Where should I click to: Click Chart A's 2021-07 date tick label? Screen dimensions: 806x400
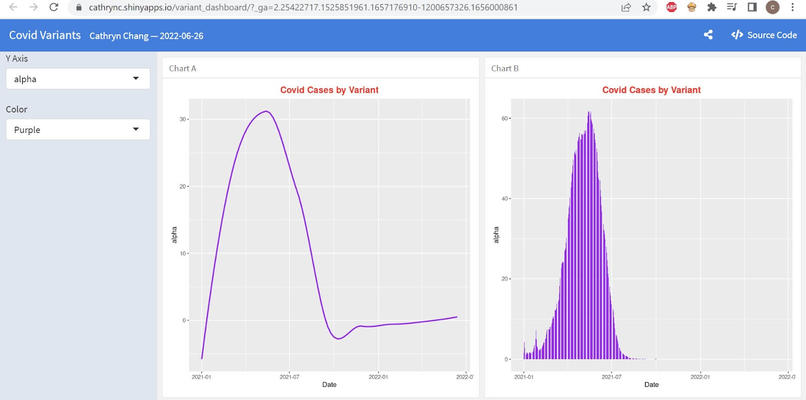(290, 376)
